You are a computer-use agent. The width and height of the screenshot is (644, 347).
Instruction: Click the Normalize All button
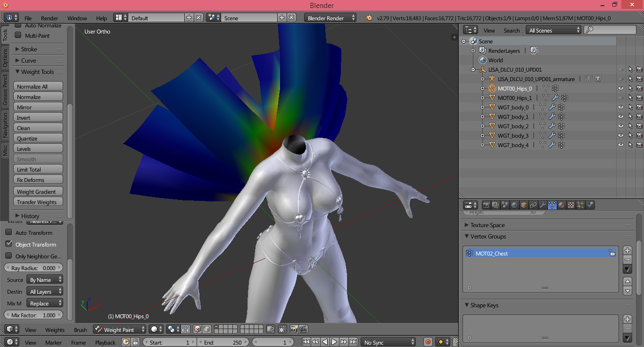tap(38, 86)
